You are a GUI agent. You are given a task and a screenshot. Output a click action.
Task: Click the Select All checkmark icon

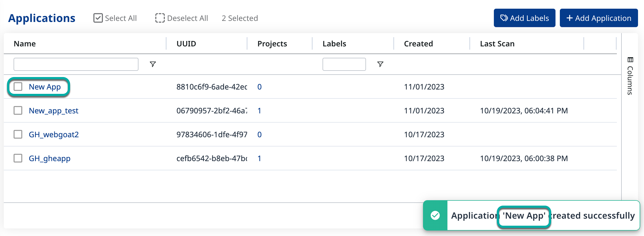point(98,18)
